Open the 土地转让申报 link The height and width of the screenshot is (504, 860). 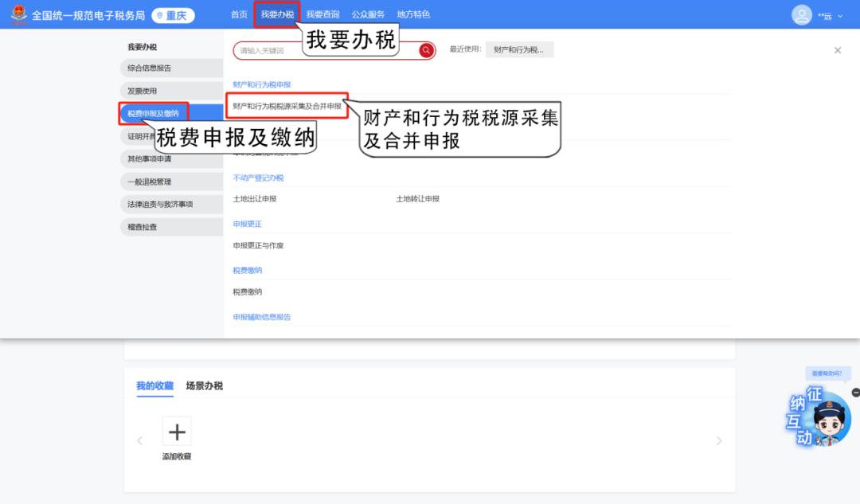click(x=418, y=198)
